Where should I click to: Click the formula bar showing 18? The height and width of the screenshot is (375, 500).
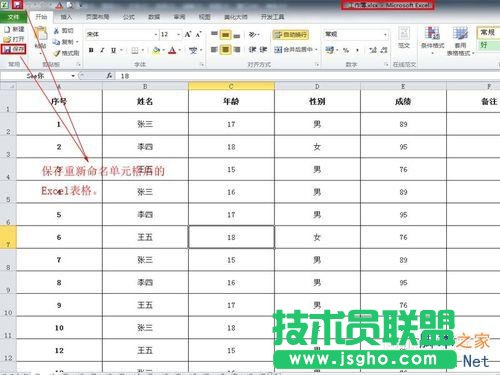(307, 76)
